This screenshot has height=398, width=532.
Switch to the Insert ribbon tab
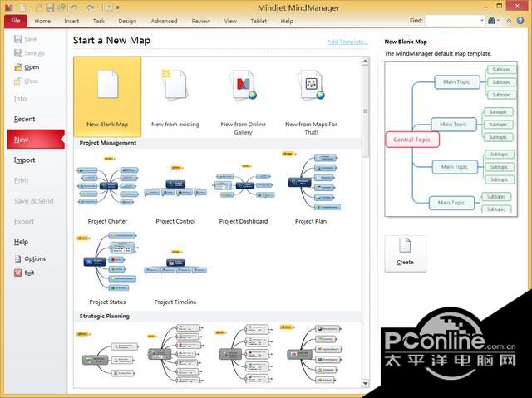coord(71,21)
